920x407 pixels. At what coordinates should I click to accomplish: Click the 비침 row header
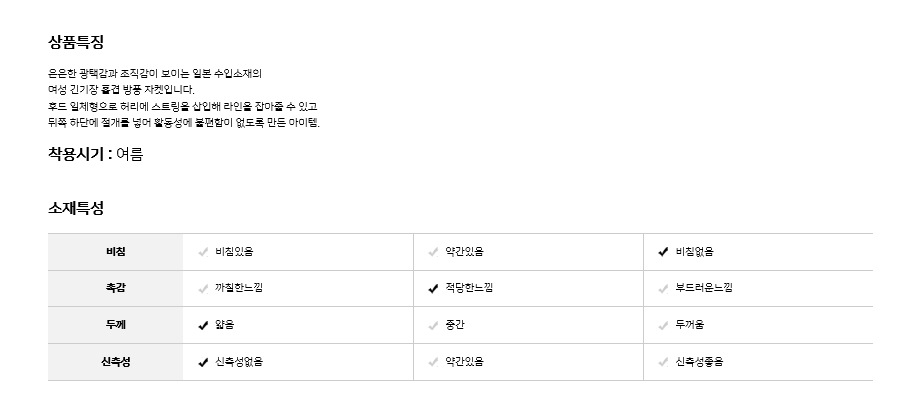click(x=116, y=252)
